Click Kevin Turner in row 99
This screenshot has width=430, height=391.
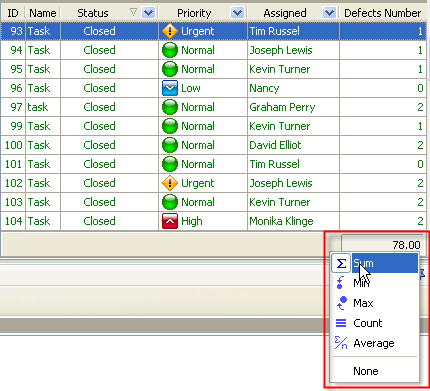point(280,126)
